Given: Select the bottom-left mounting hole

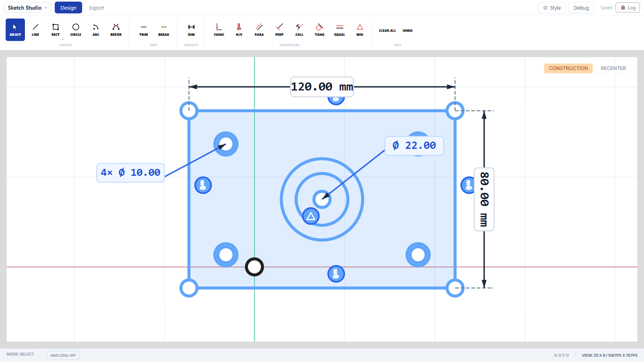Looking at the screenshot, I should click(226, 255).
